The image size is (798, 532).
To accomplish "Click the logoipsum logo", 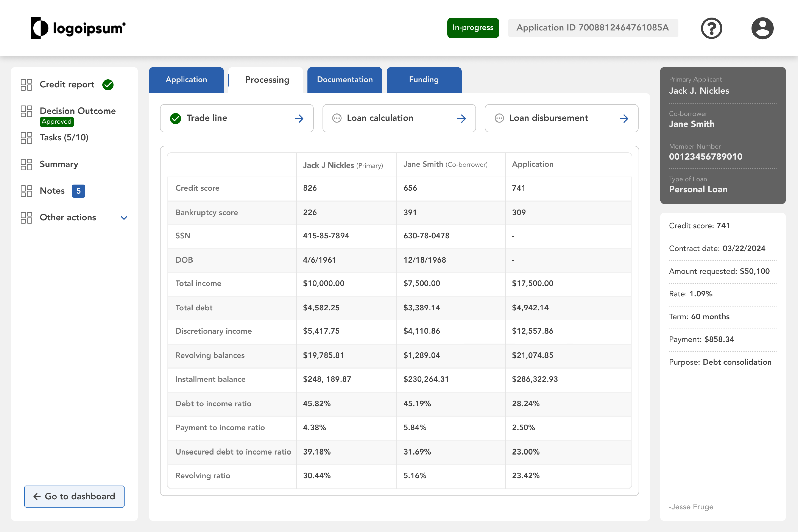I will tap(78, 28).
